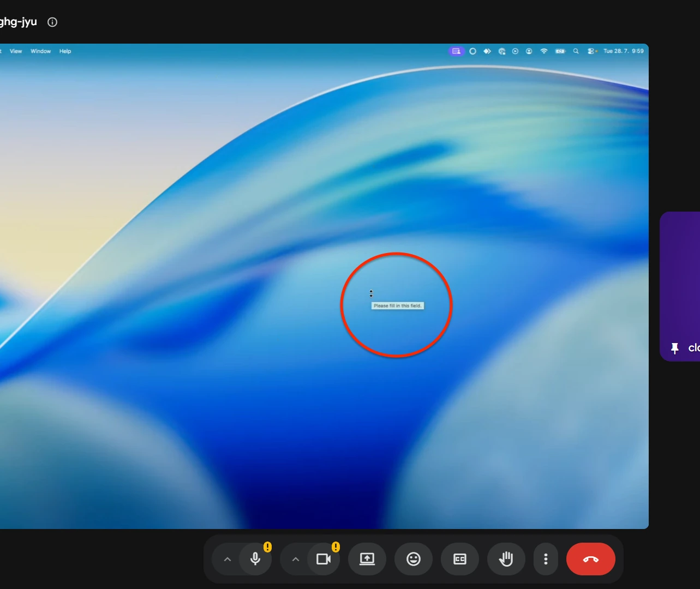Open Control Center icon in shared menu bar
Screen dimensions: 700x589
[x=592, y=51]
